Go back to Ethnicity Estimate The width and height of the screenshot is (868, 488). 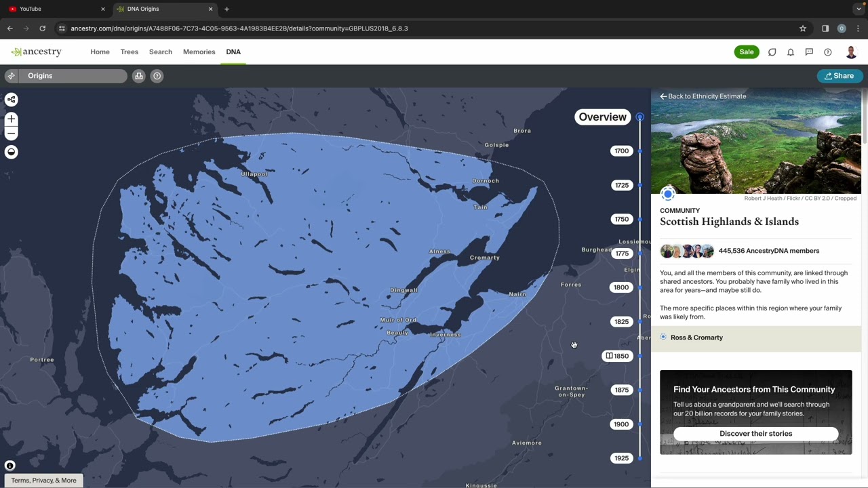click(x=703, y=96)
